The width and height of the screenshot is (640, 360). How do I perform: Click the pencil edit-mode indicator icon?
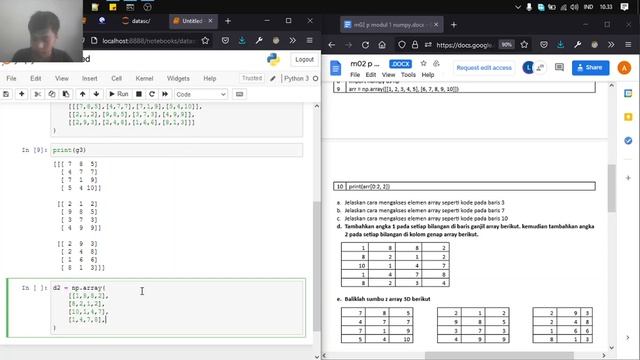pos(273,78)
